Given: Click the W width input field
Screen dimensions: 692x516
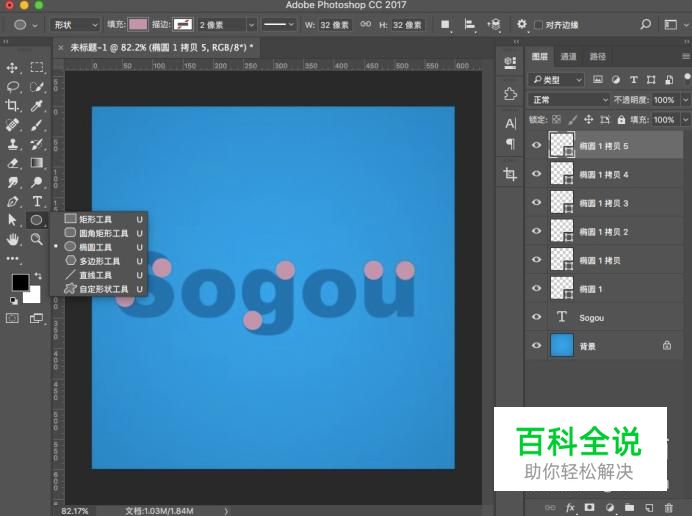Looking at the screenshot, I should coord(334,25).
